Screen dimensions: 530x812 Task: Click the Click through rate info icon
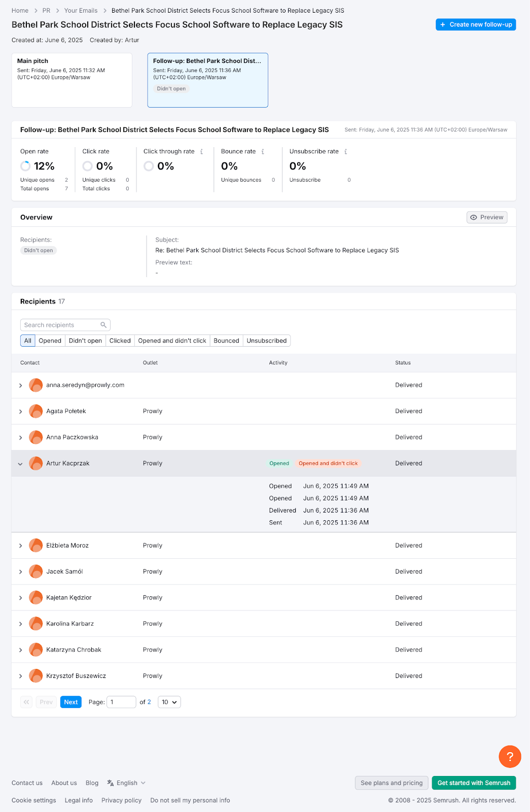[x=201, y=152]
